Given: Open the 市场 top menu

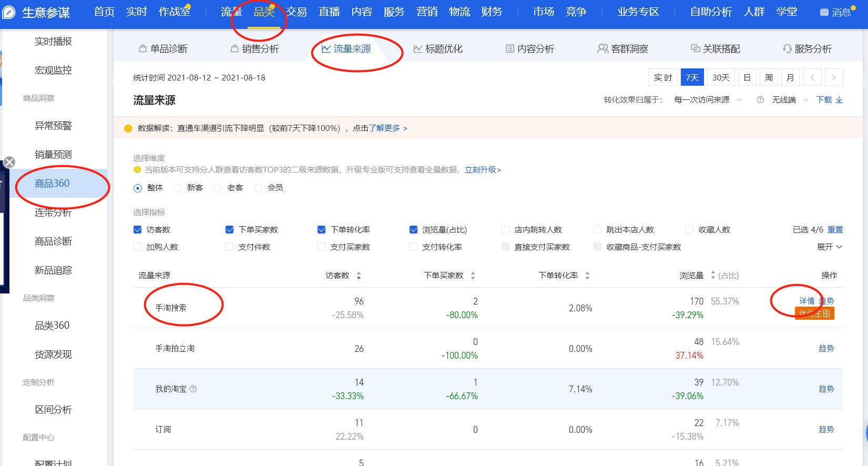Looking at the screenshot, I should [544, 12].
